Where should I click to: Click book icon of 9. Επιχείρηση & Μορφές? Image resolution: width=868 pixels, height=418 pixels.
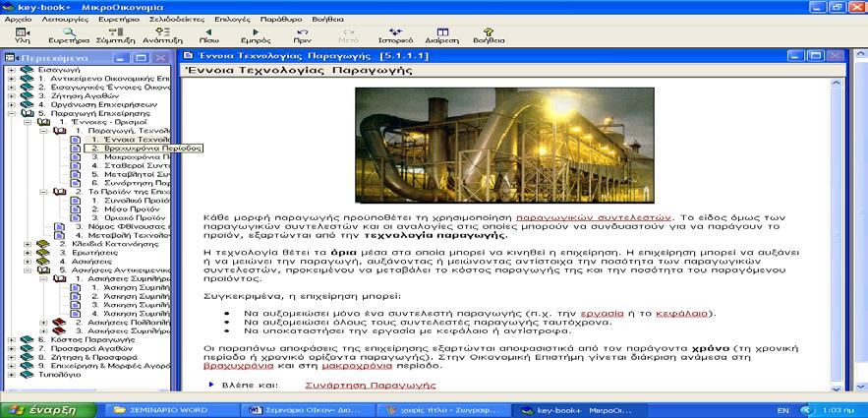[26, 366]
